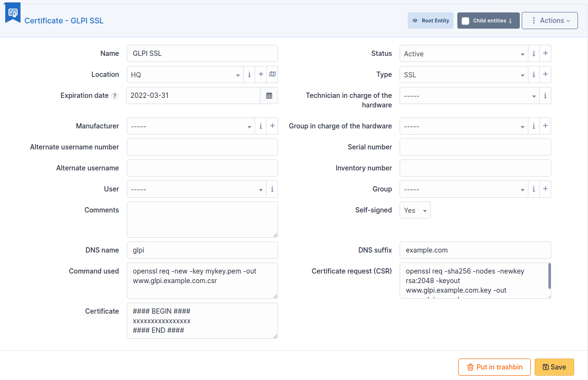Add a new Status with plus icon
Screen dimensions: 588x380
point(546,53)
